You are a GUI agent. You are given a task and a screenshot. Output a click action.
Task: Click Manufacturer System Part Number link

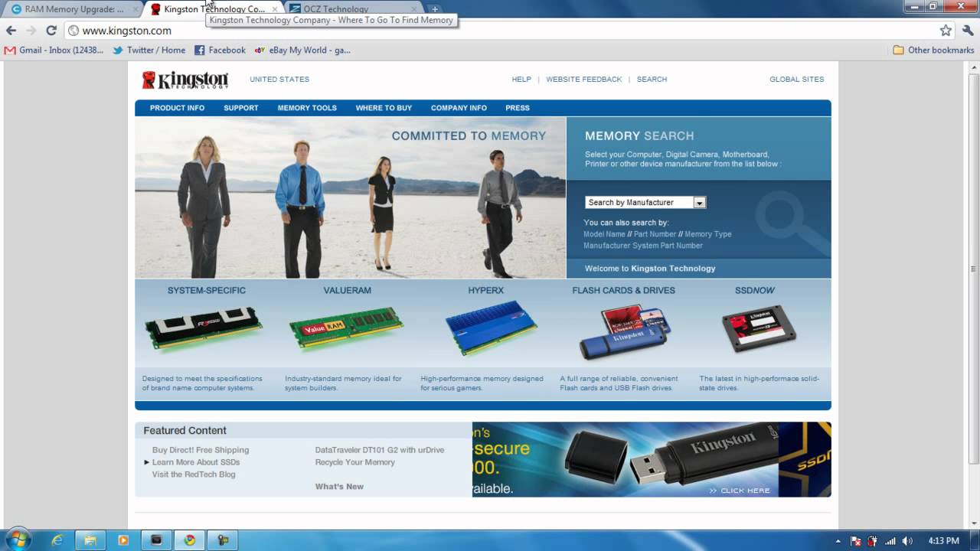(x=643, y=246)
